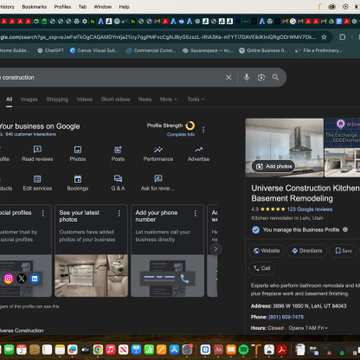
Task: Switch to the News tab
Action: [x=145, y=99]
